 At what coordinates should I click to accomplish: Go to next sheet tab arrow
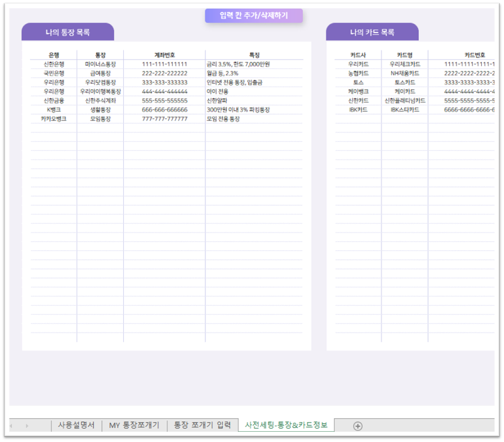[x=27, y=426]
